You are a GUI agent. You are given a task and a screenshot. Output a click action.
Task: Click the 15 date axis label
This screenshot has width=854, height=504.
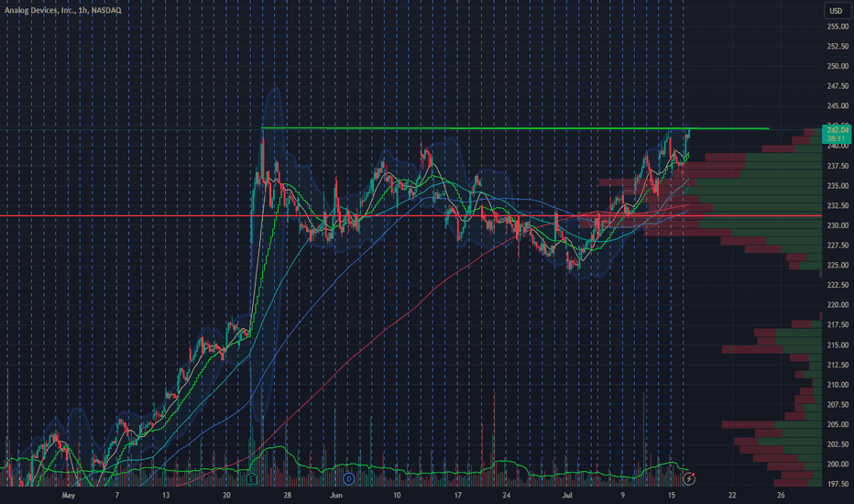pos(671,495)
